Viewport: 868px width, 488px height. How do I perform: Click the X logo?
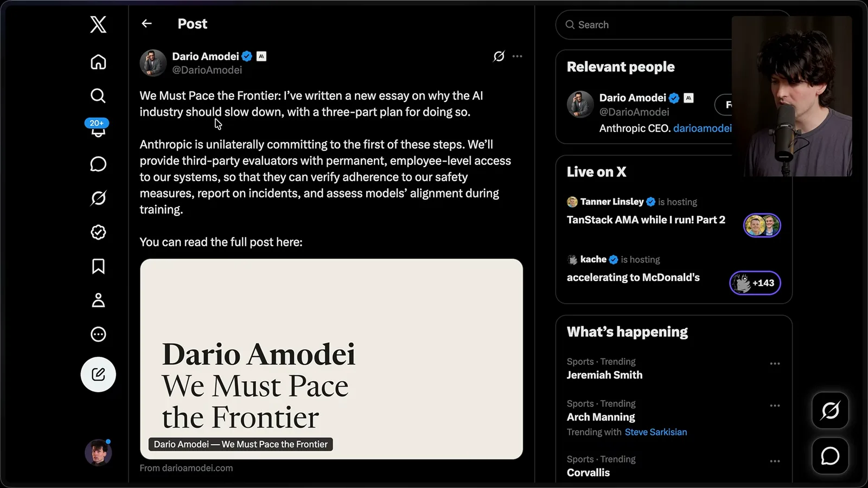98,24
